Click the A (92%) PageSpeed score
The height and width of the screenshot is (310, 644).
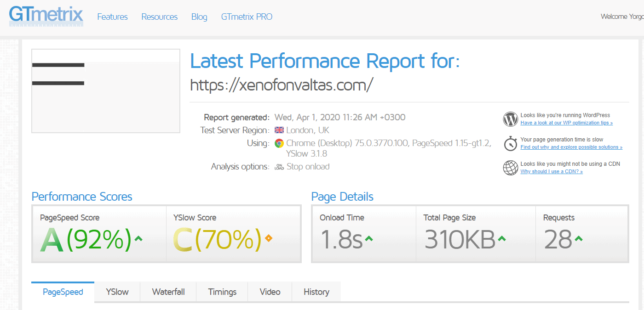tap(86, 240)
